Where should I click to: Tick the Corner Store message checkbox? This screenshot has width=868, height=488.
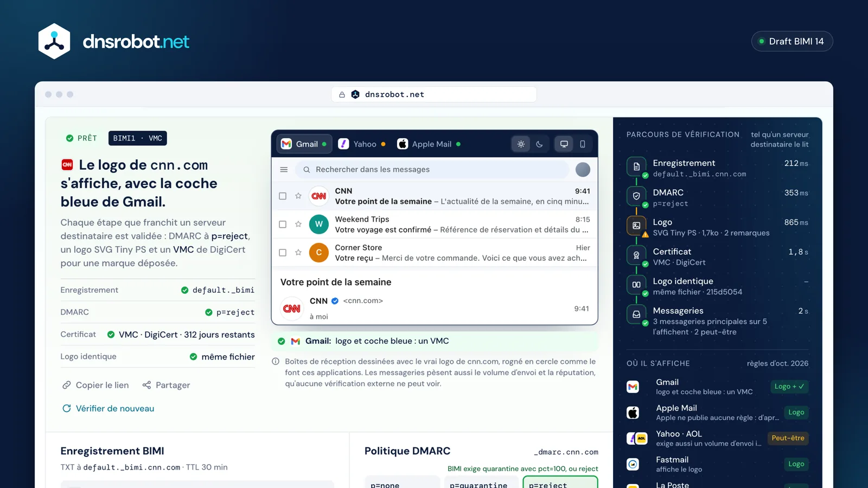(283, 253)
